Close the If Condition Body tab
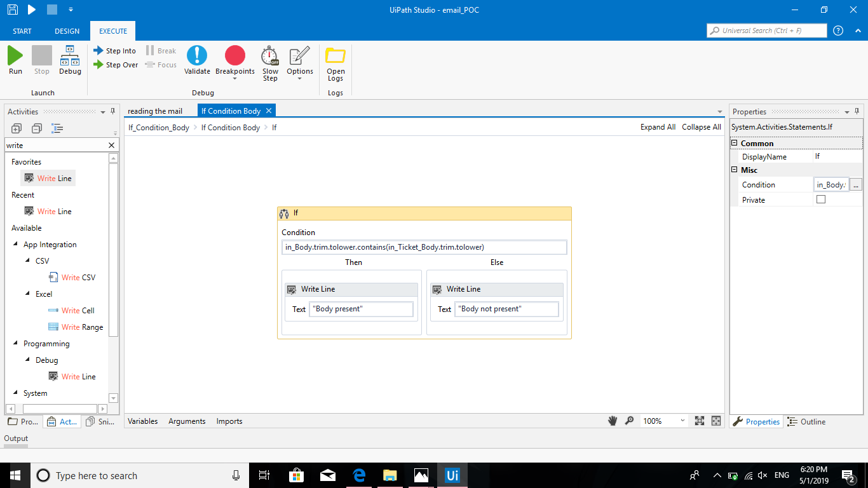The image size is (868, 488). [269, 111]
